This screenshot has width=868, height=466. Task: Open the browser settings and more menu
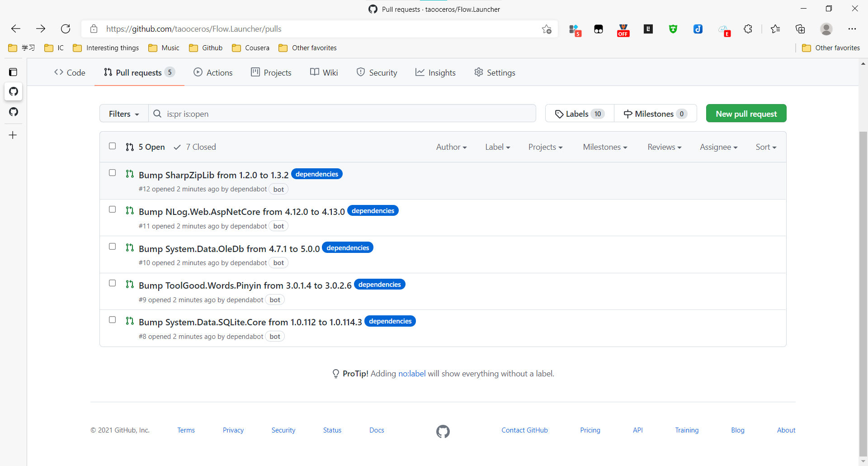(852, 29)
